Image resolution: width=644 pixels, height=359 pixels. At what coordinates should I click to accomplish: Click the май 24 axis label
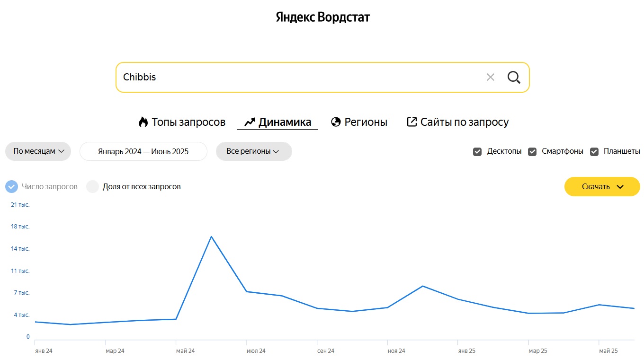[x=185, y=351]
